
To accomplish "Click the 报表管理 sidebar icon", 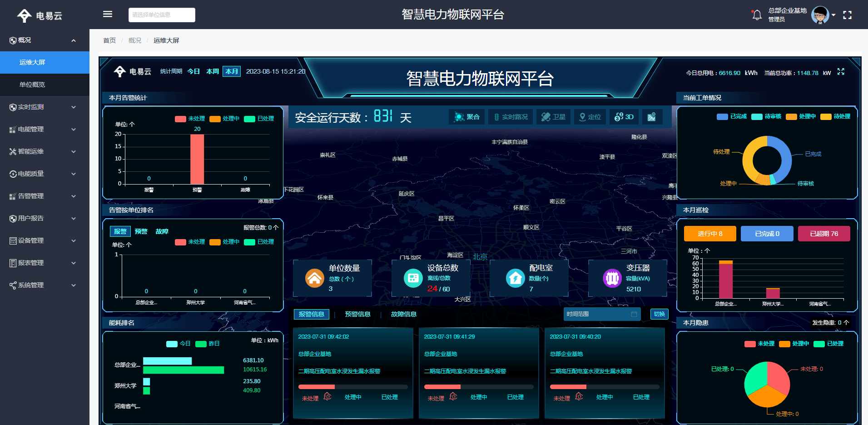I will click(x=13, y=263).
